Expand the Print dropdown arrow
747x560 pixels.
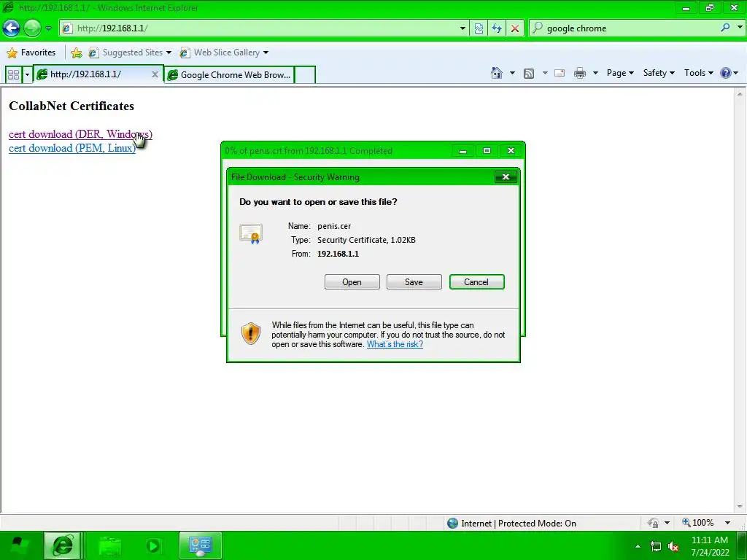point(595,73)
